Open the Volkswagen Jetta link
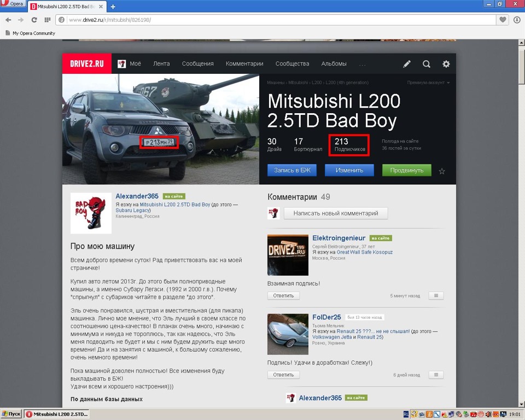The height and width of the screenshot is (420, 525). 332,337
